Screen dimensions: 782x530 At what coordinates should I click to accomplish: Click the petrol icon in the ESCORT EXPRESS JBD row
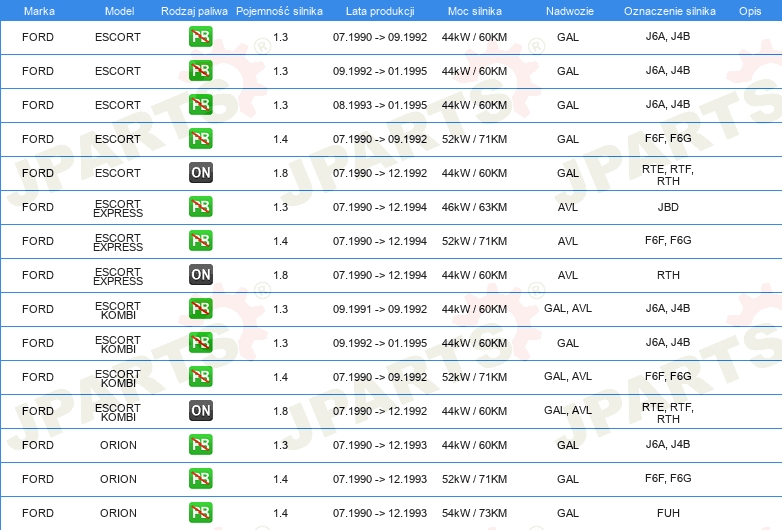200,207
